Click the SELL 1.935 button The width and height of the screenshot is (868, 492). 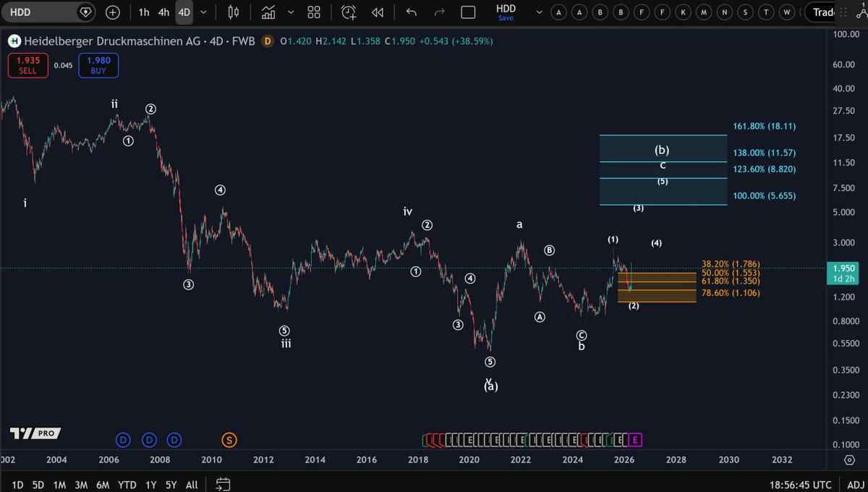click(27, 65)
